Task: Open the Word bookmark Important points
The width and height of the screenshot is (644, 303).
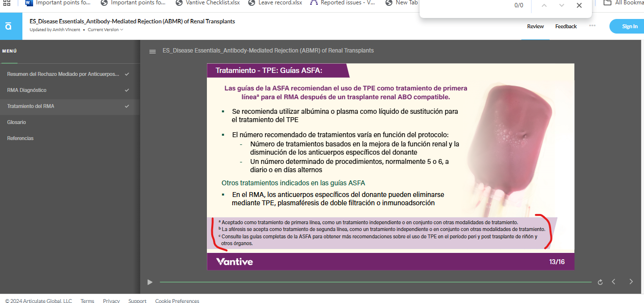Action: [58, 2]
